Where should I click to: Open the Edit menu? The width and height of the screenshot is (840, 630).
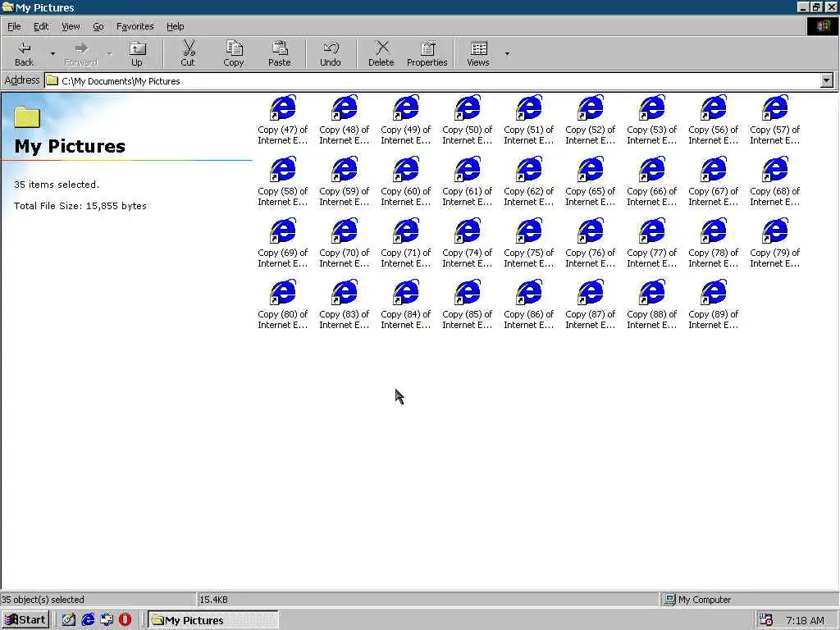point(41,26)
